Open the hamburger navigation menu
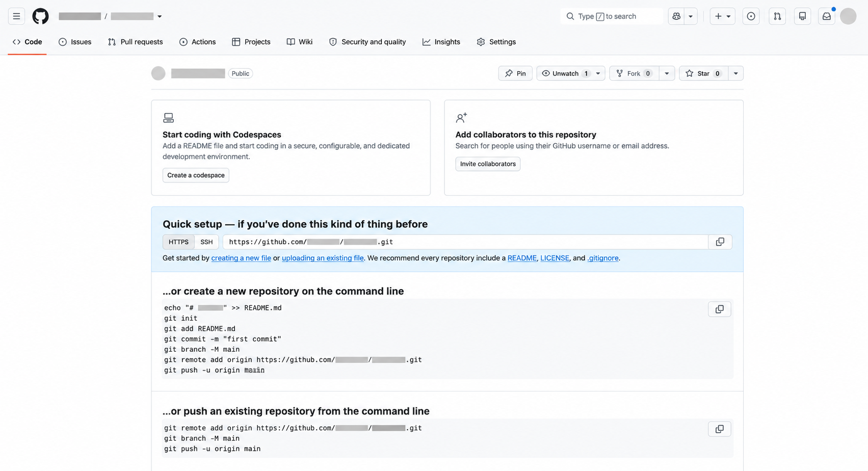The width and height of the screenshot is (868, 471). point(16,16)
